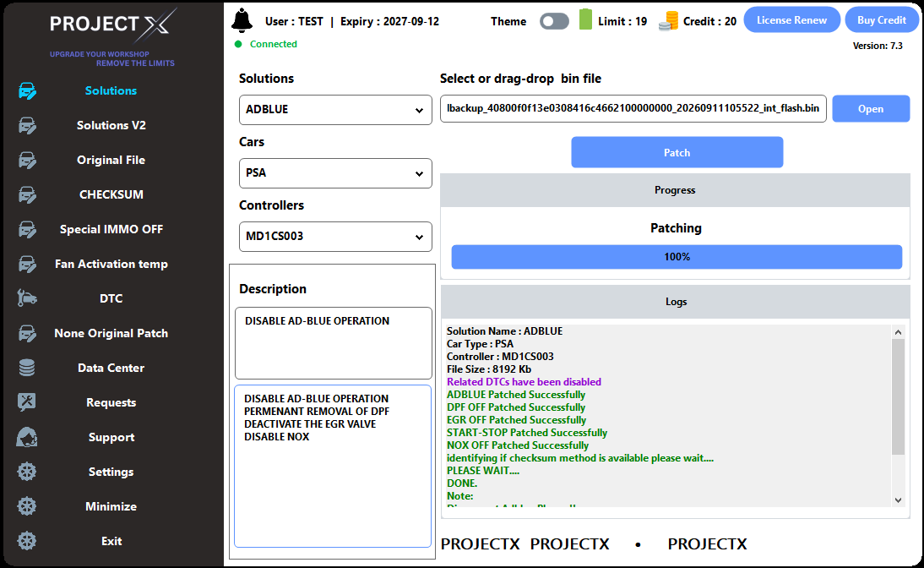Open the Settings menu entry
The height and width of the screenshot is (568, 924).
click(111, 472)
